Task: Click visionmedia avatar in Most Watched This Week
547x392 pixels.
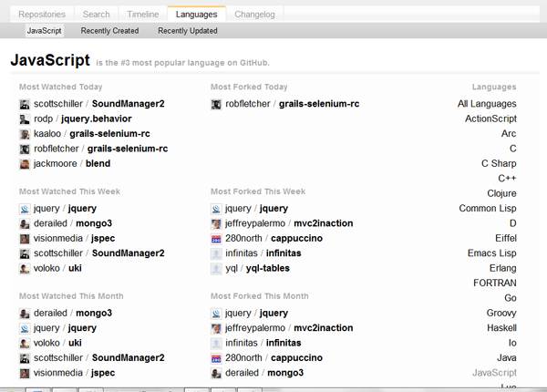Action: (x=25, y=239)
